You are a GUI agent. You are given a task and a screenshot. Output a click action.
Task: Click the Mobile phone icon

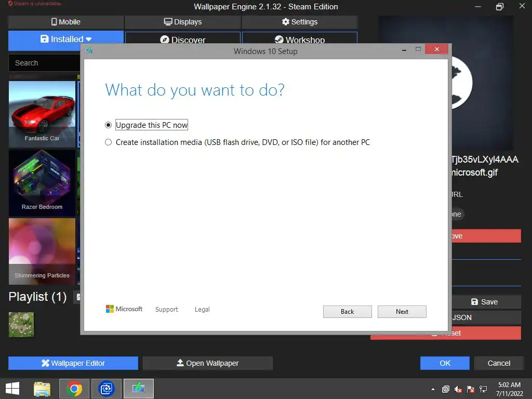coord(54,22)
